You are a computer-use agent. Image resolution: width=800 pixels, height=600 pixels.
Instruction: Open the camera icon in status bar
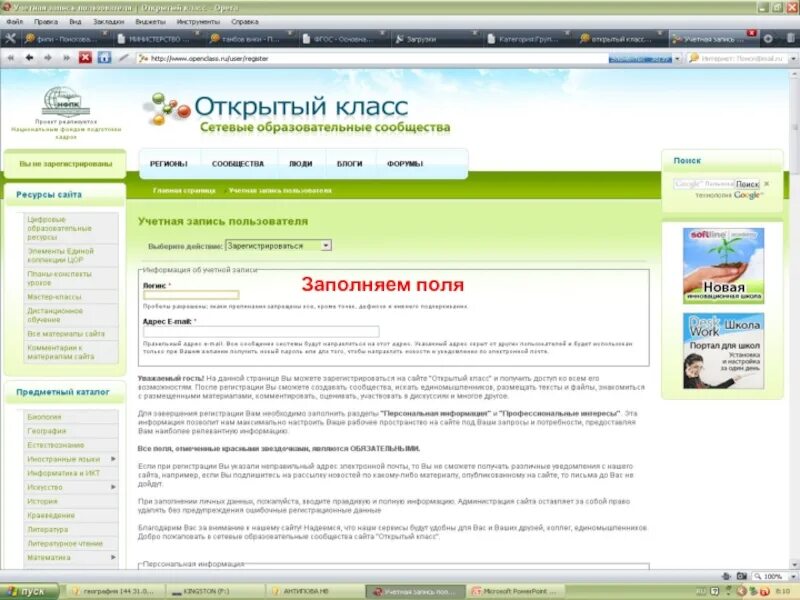coord(741,576)
